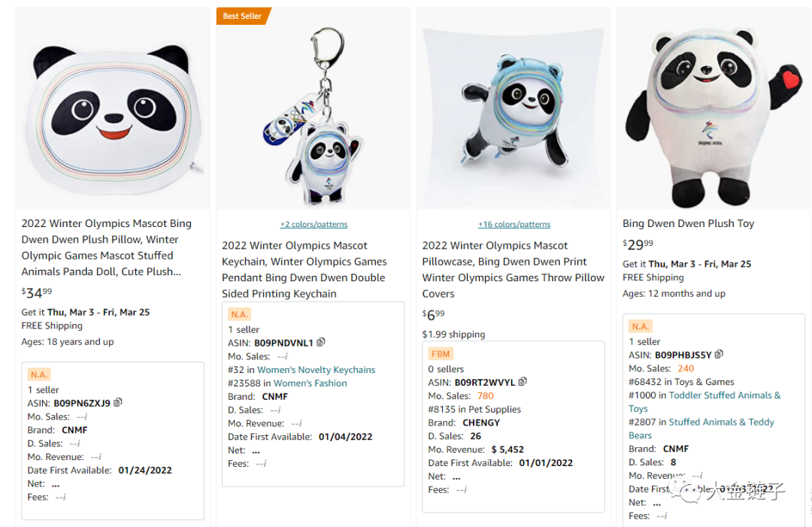Go to the Women's Fashion category link

click(x=310, y=383)
